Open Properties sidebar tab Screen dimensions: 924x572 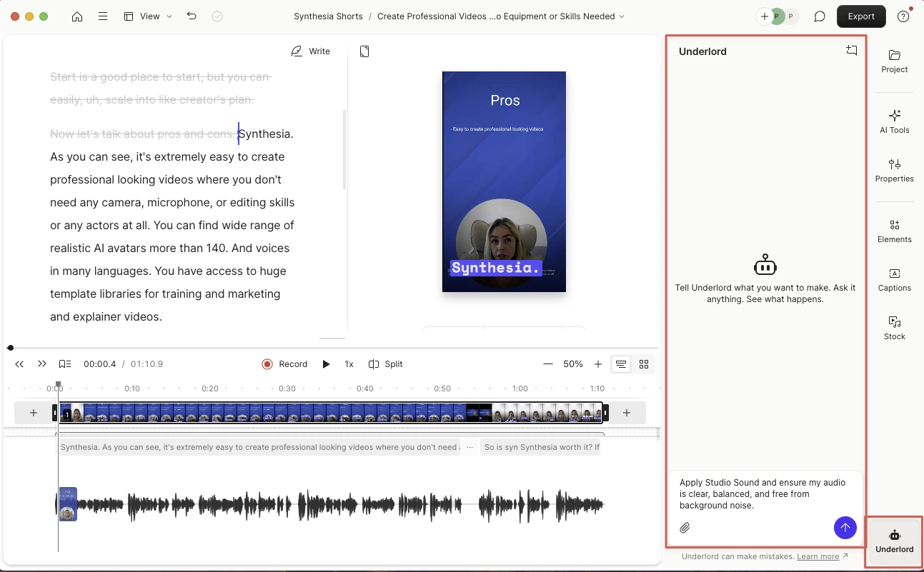895,171
